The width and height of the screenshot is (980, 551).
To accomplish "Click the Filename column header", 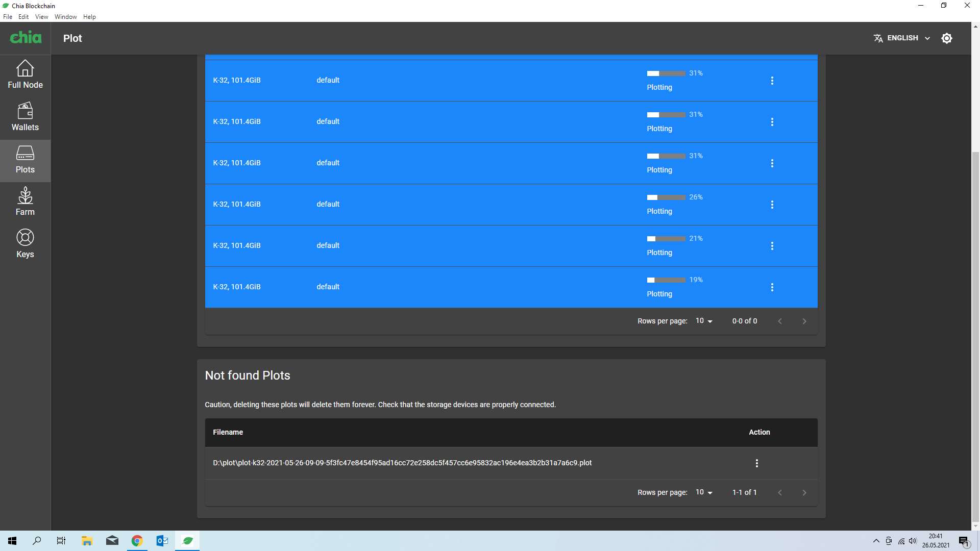I will point(228,432).
